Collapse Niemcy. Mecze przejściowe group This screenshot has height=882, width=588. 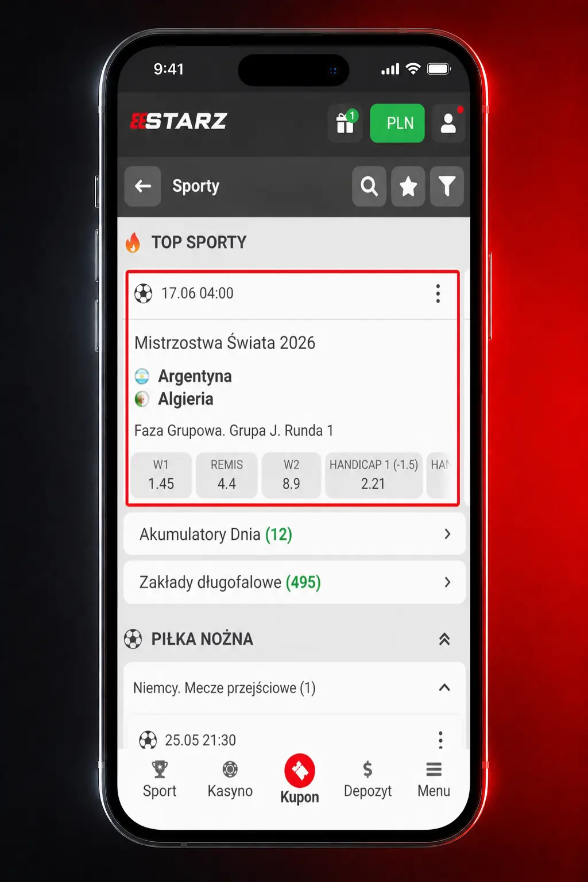coord(444,687)
